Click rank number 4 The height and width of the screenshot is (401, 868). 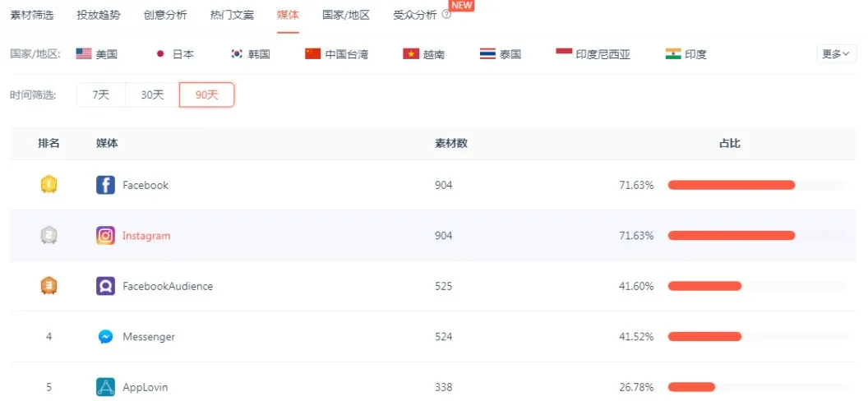(x=48, y=336)
